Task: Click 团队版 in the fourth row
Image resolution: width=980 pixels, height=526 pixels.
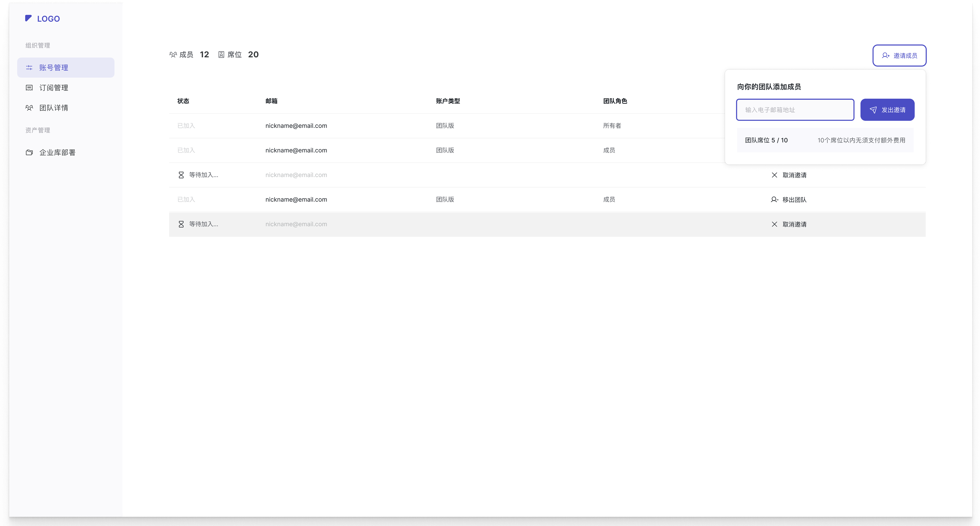Action: tap(445, 199)
